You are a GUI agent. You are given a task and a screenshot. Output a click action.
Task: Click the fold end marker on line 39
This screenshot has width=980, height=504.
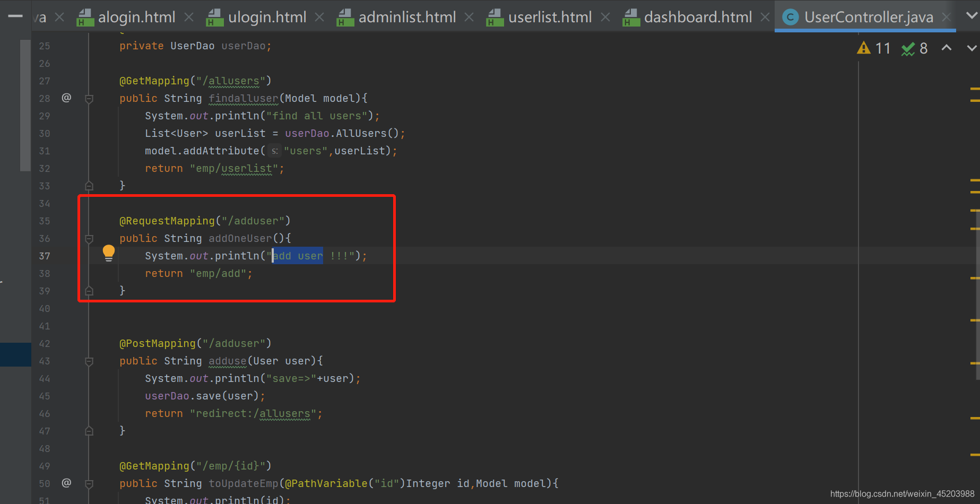(x=89, y=291)
